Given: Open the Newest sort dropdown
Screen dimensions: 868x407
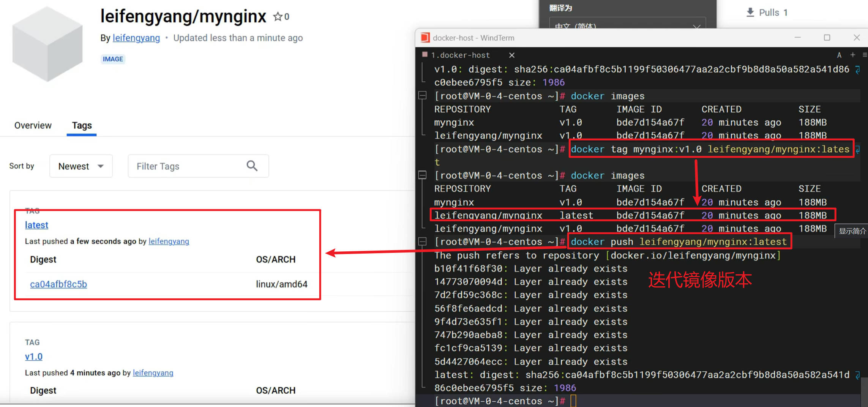Looking at the screenshot, I should [81, 166].
